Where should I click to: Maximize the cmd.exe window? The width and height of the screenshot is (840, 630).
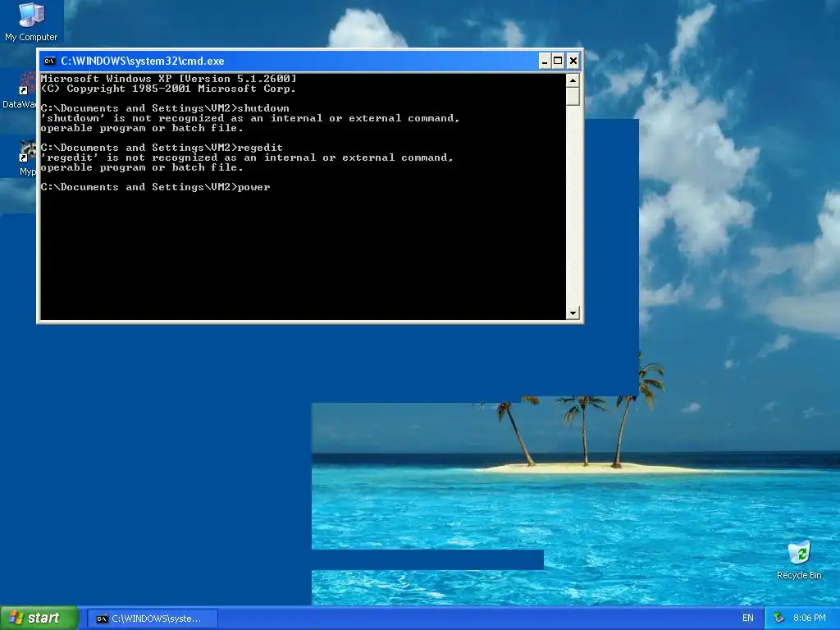(x=558, y=61)
